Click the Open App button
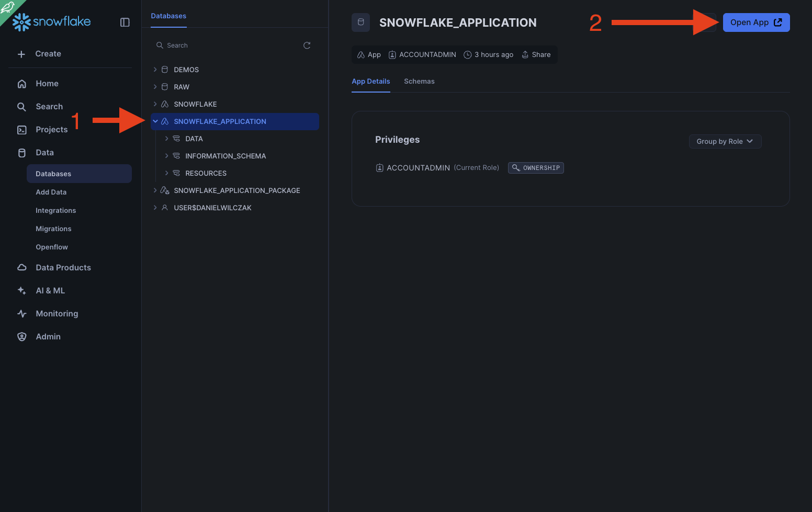Image resolution: width=812 pixels, height=512 pixels. tap(756, 22)
